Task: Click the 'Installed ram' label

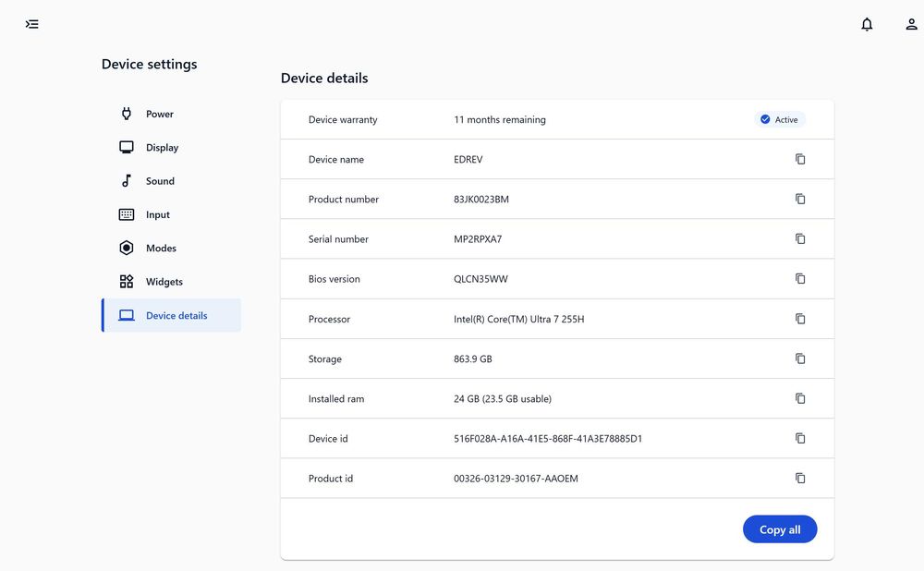Action: [336, 399]
